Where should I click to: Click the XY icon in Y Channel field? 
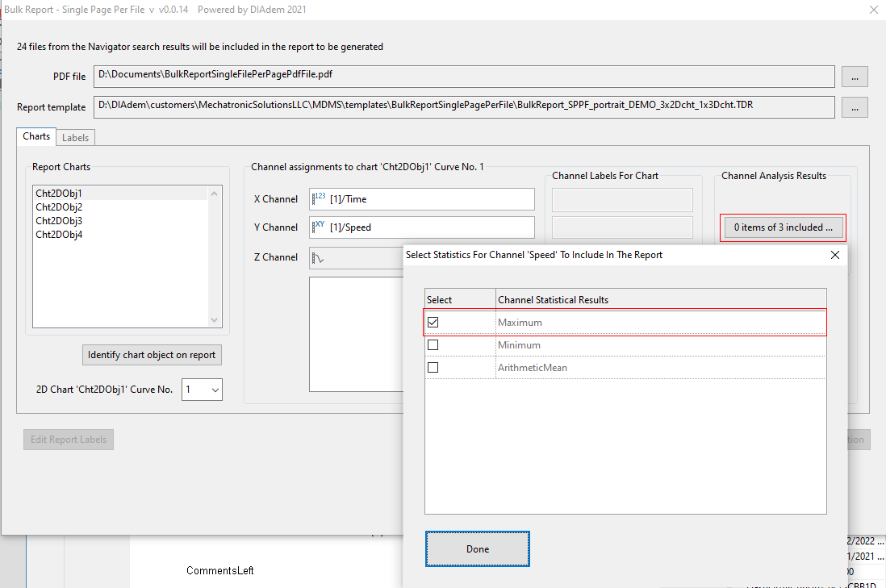(x=319, y=227)
